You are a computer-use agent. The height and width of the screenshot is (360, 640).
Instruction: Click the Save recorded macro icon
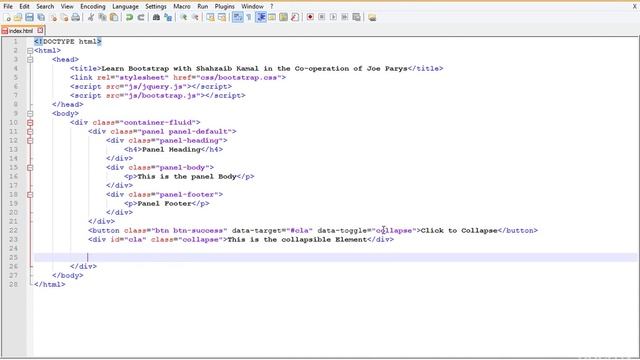pos(356,17)
